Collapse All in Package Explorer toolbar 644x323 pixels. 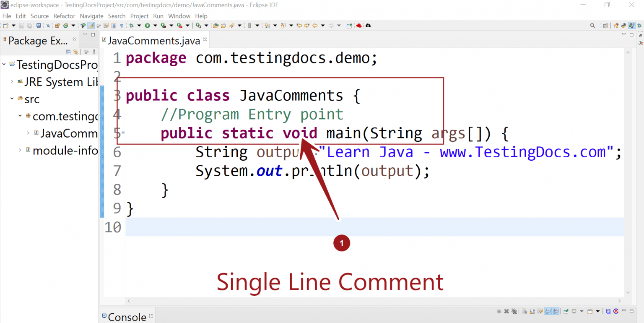click(x=68, y=52)
